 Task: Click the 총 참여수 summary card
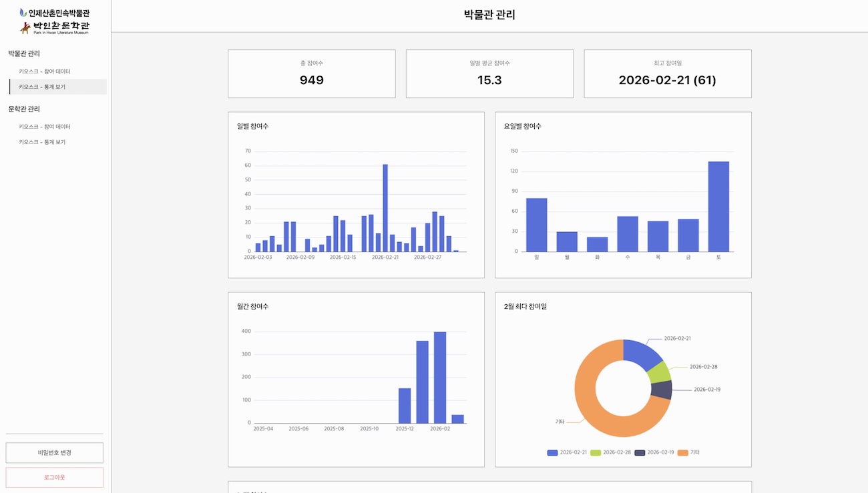point(312,74)
